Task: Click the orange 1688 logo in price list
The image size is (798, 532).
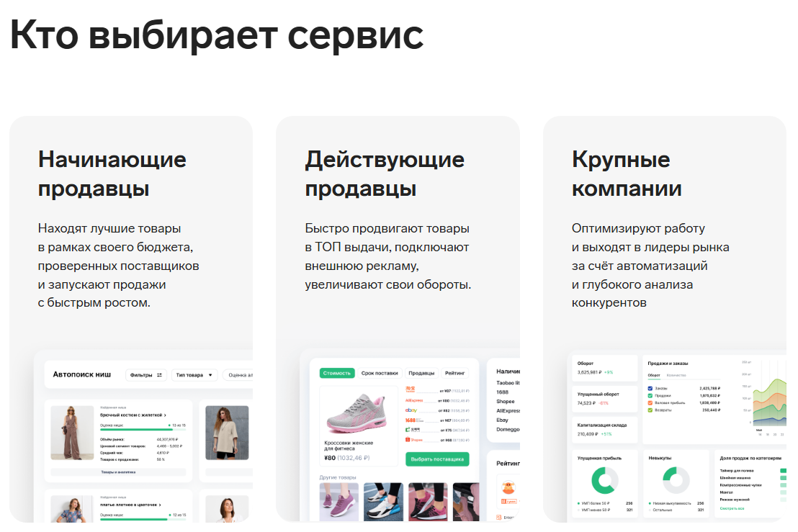Action: pos(413,420)
